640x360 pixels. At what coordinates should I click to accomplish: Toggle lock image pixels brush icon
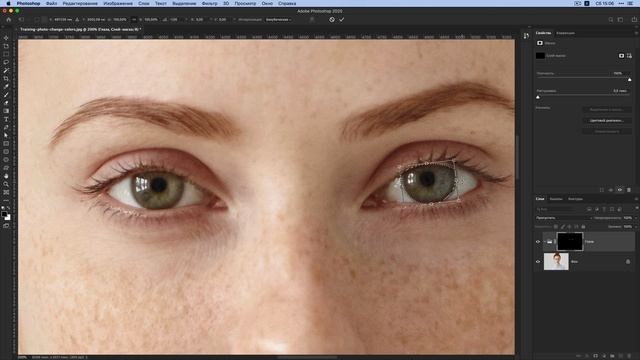(563, 227)
